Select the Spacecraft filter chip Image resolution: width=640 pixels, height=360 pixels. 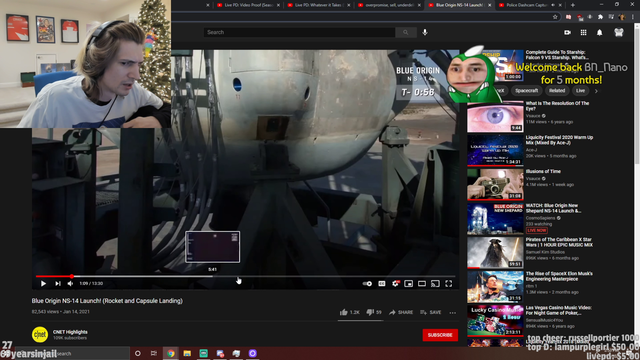pyautogui.click(x=526, y=91)
